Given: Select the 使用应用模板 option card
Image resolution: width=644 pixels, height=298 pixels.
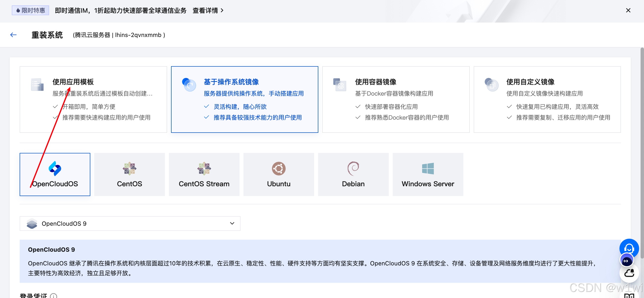Looking at the screenshot, I should (93, 99).
